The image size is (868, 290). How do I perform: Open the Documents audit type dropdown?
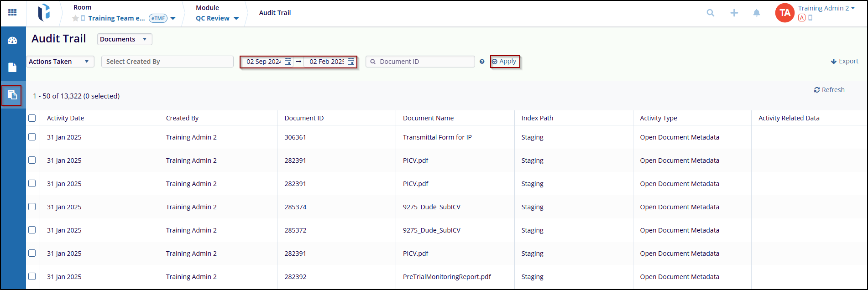click(124, 39)
